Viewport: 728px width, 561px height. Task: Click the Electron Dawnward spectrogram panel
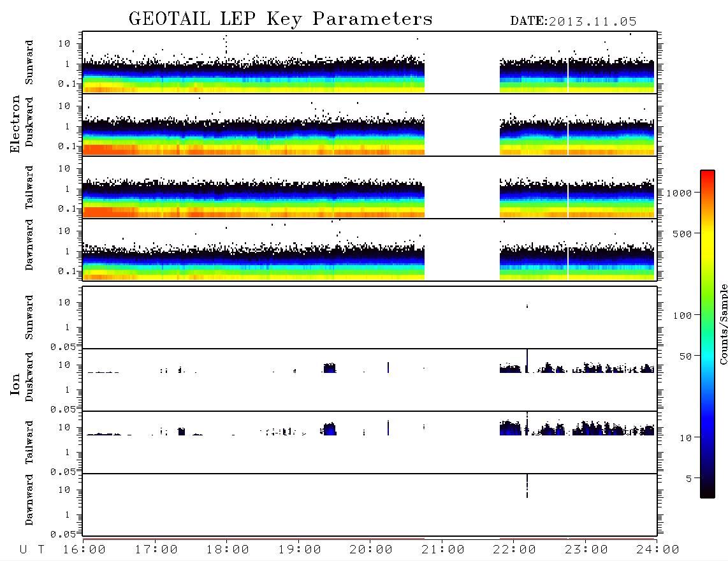[370, 249]
